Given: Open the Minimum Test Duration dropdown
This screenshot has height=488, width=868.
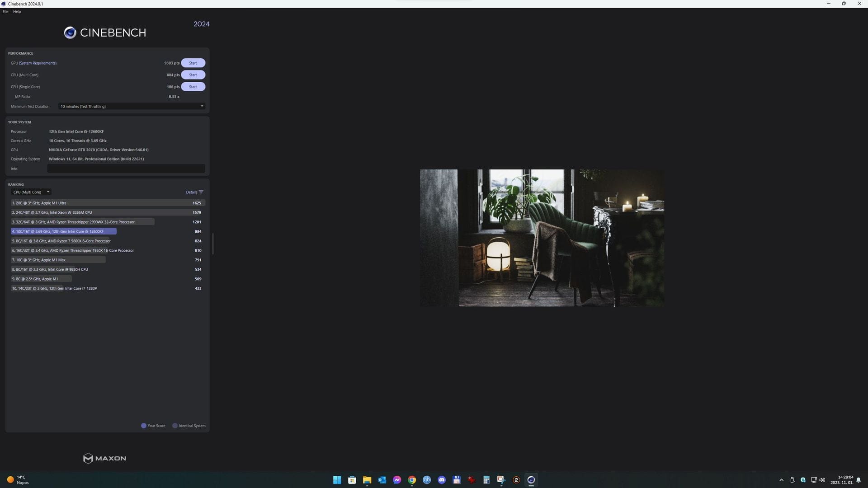Looking at the screenshot, I should click(x=132, y=106).
